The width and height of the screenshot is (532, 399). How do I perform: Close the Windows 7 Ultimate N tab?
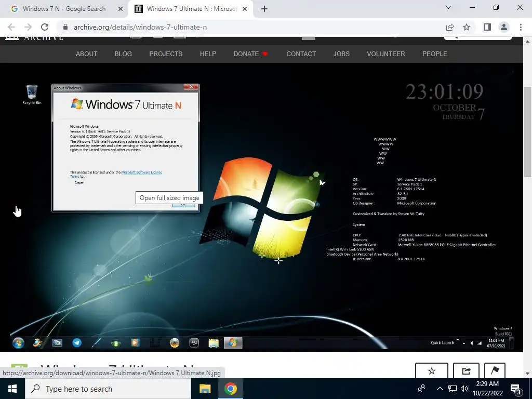click(x=245, y=9)
